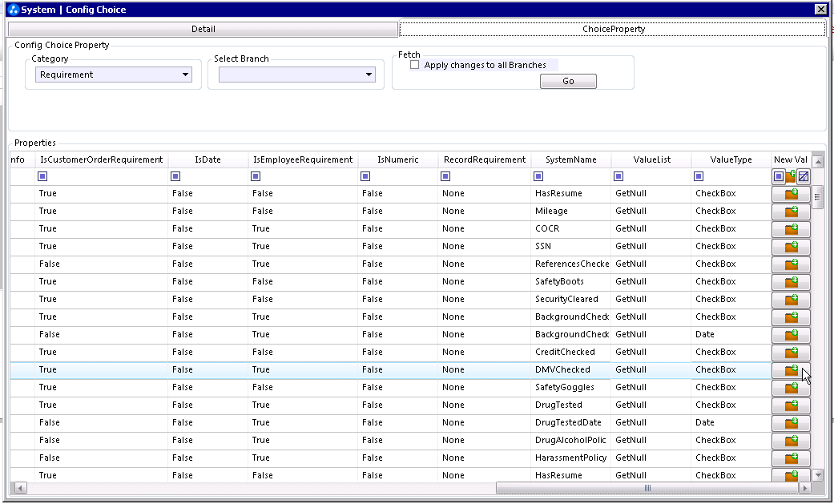Screen dimensions: 834x504
Task: Open the ValueList column filter operator
Action: [x=618, y=176]
